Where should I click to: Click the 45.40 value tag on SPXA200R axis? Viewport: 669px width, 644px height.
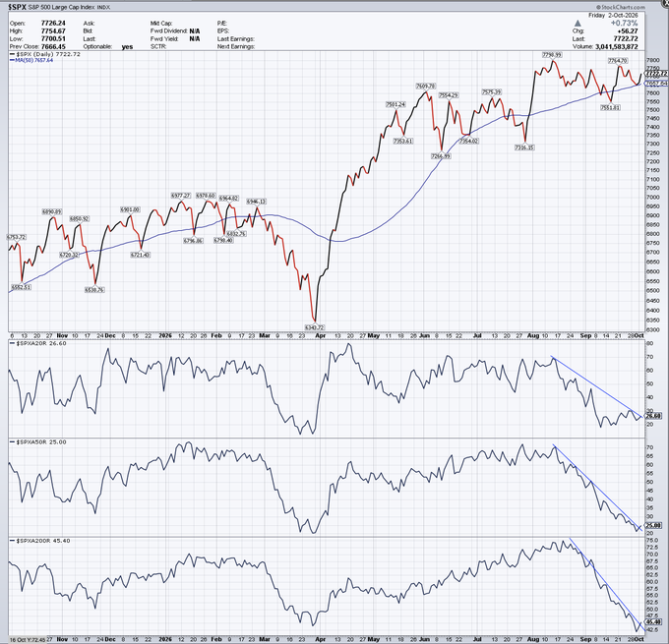[654, 622]
